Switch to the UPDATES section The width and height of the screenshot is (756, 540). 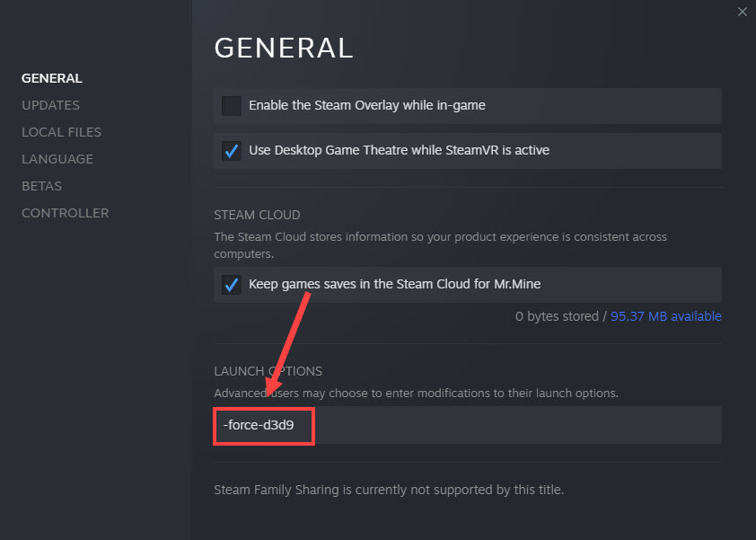coord(50,105)
